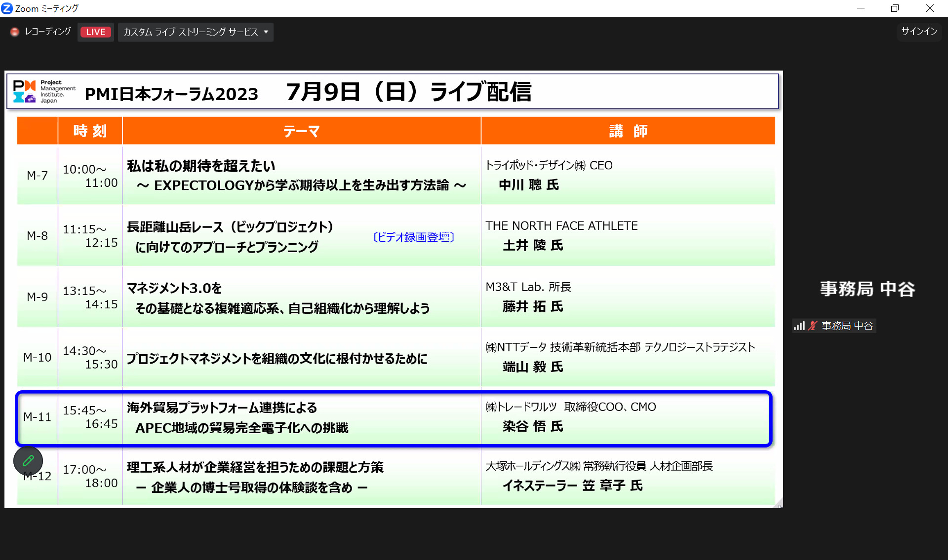Click the M-10 session cell

pyautogui.click(x=38, y=357)
